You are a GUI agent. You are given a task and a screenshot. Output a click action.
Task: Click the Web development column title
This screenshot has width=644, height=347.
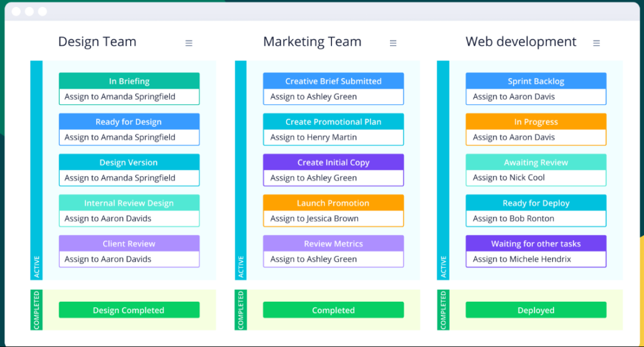(x=521, y=41)
